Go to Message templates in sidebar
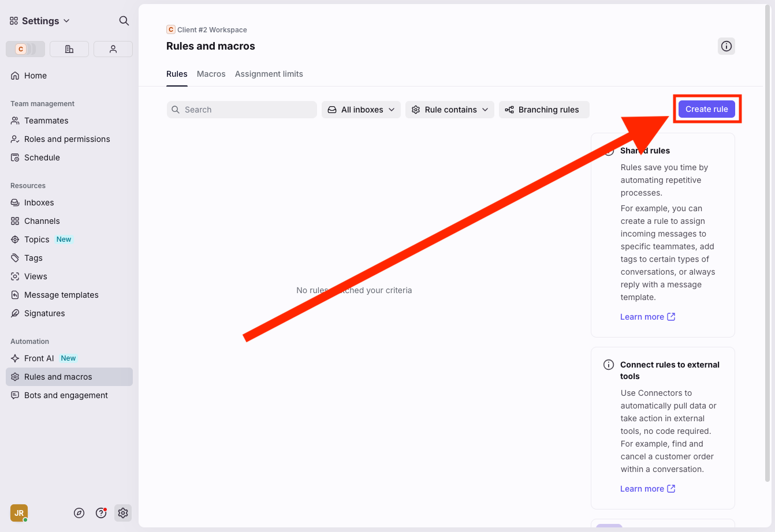 [x=61, y=295]
